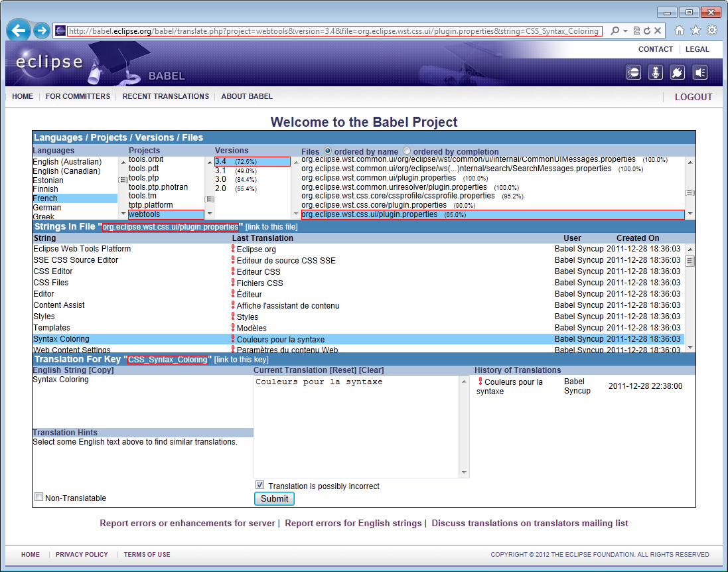The image size is (728, 572).
Task: Toggle Compatibility View icon in address bar
Action: coord(636,31)
